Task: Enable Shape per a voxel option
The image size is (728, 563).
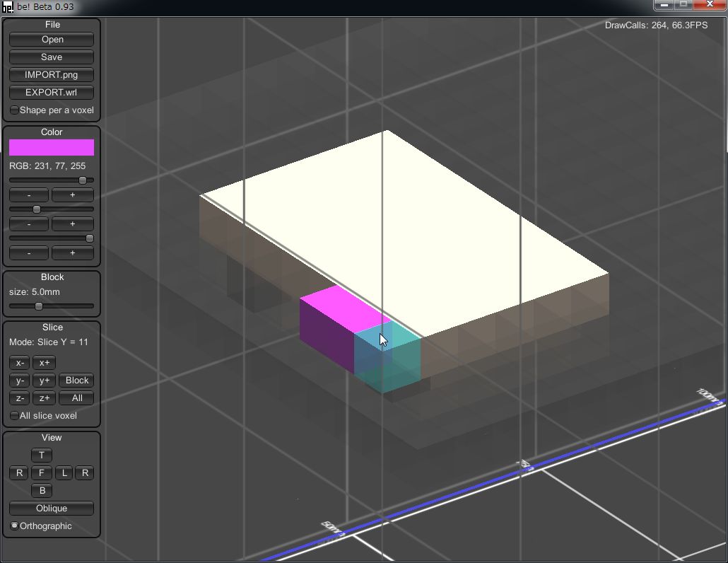Action: 15,110
